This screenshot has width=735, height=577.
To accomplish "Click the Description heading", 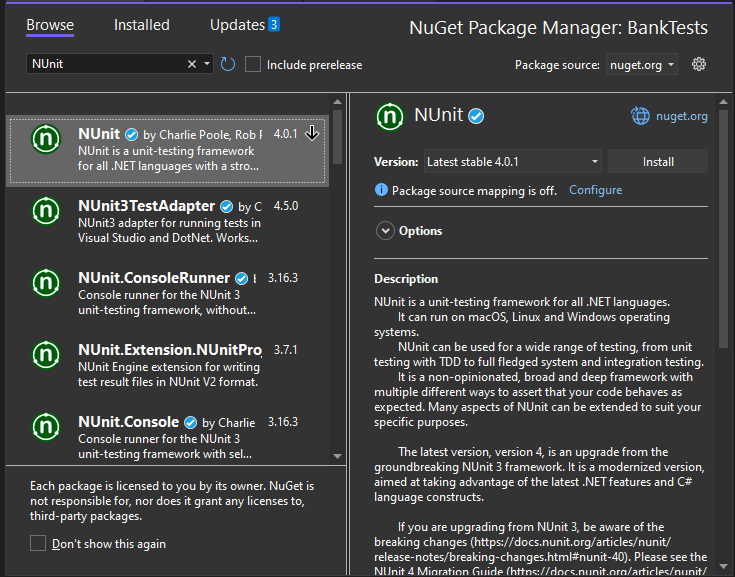I will pos(406,279).
